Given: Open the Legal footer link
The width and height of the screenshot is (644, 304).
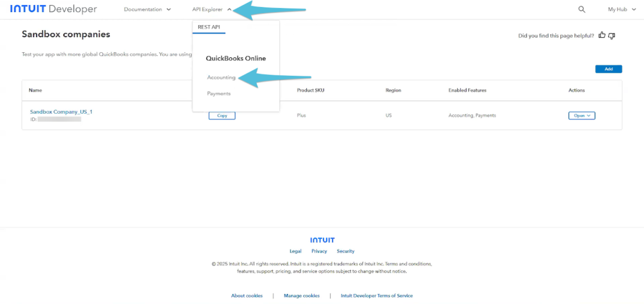Looking at the screenshot, I should coord(296,251).
